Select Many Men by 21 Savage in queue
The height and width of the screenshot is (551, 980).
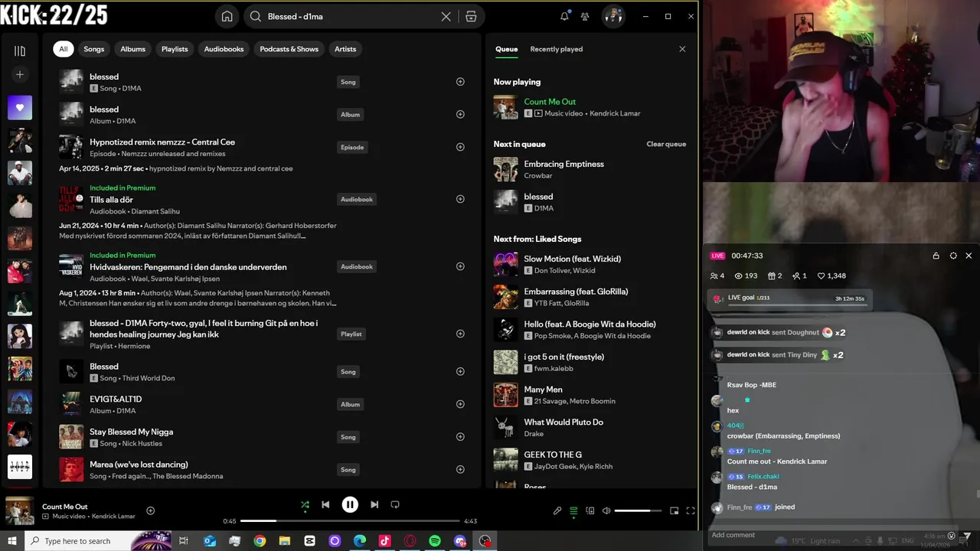(x=590, y=395)
